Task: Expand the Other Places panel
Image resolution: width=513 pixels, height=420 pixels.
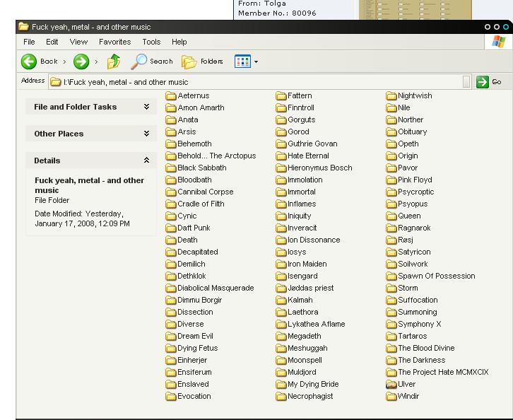Action: tap(146, 134)
